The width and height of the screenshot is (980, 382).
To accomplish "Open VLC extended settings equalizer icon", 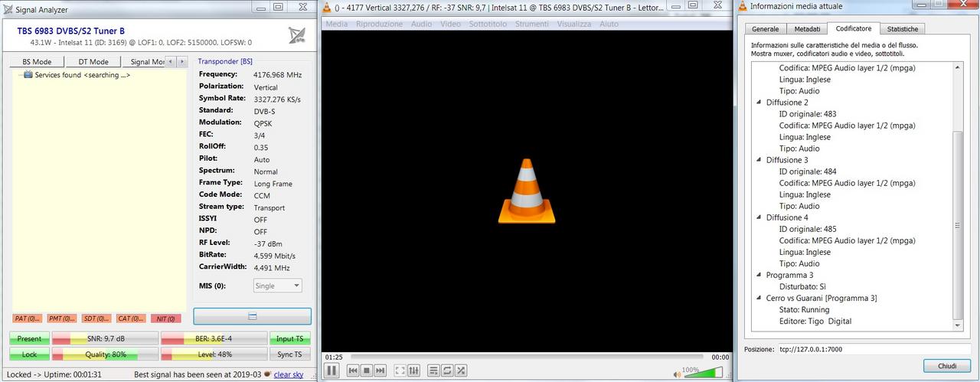I will tap(413, 371).
